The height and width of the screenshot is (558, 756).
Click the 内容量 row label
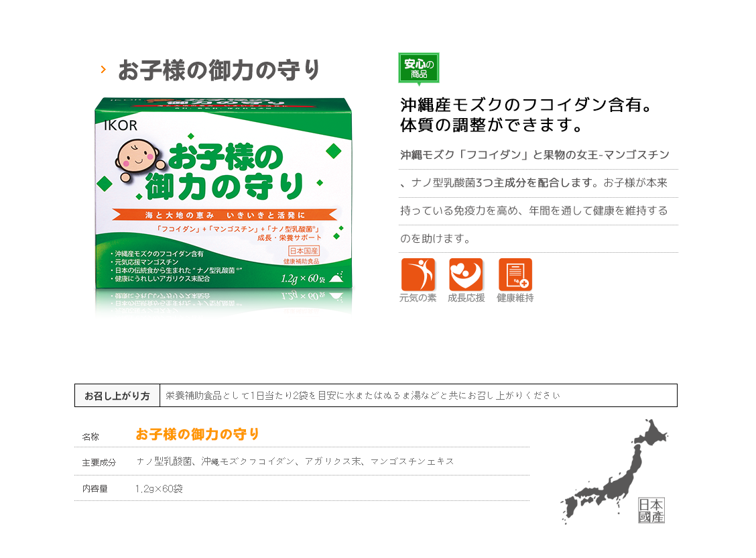coord(95,488)
